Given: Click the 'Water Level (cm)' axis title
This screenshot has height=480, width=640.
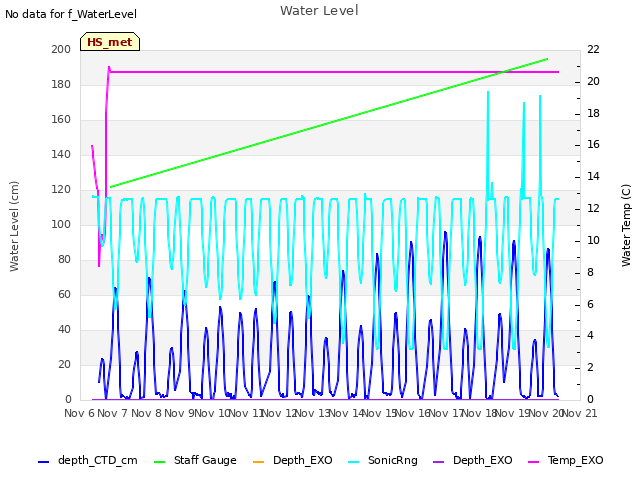Looking at the screenshot, I should 14,226.
